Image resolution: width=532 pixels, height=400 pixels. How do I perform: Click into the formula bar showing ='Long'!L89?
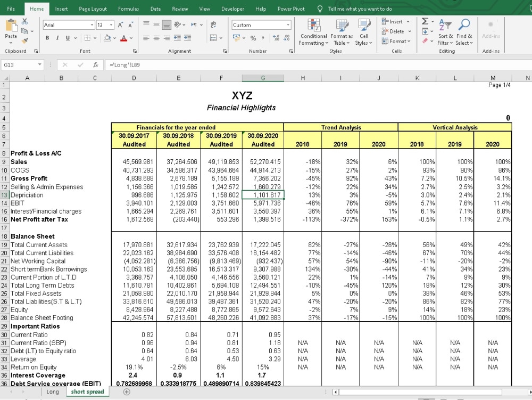(318, 64)
